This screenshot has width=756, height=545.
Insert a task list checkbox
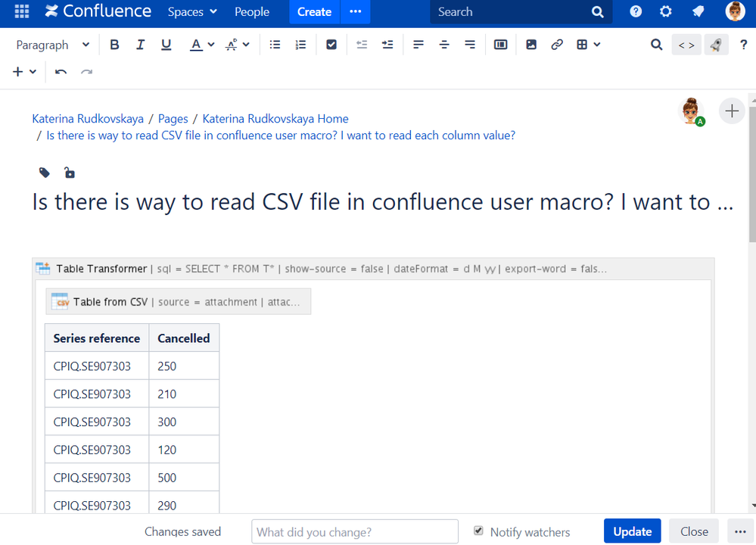pos(331,45)
